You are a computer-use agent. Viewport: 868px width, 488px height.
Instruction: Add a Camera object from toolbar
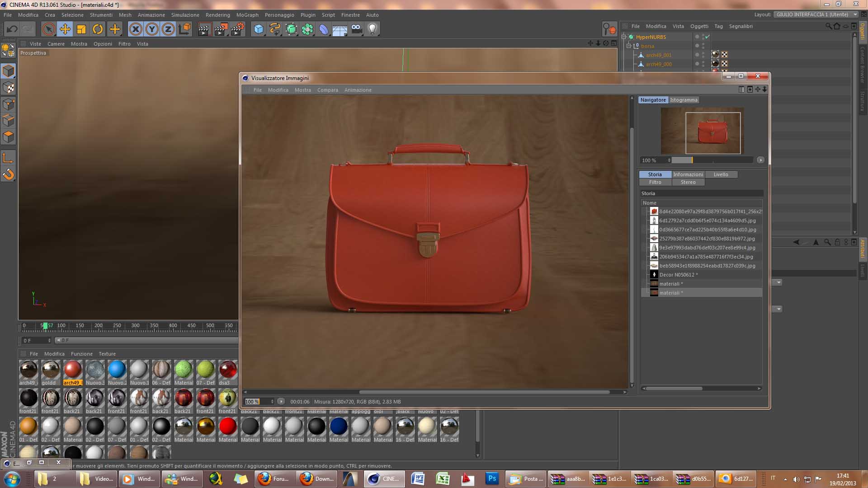click(x=357, y=29)
